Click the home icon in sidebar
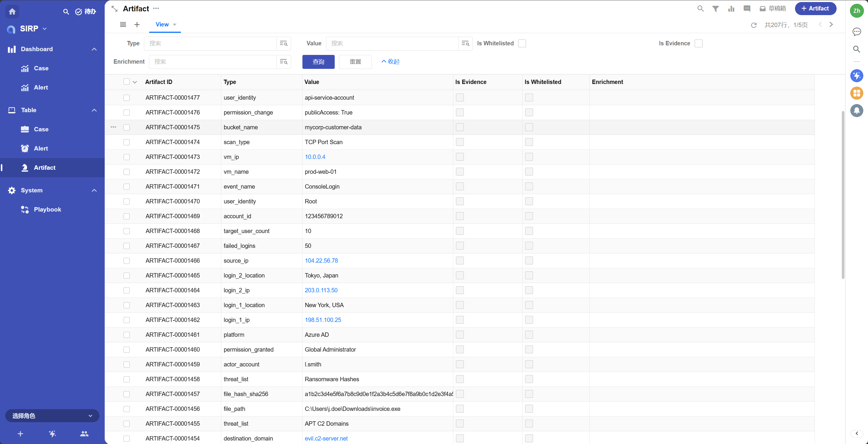Screen dimensions: 868x444 pyautogui.click(x=13, y=11)
